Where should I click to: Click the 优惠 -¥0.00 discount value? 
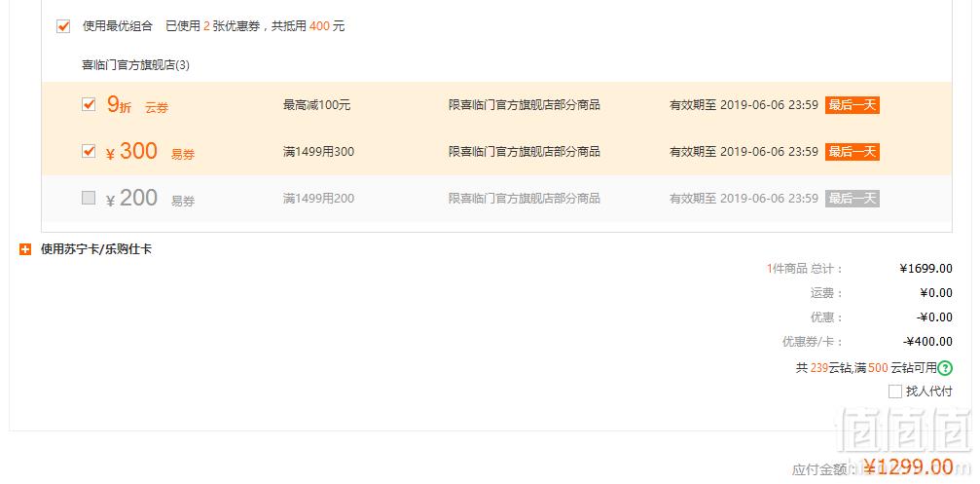coord(934,317)
